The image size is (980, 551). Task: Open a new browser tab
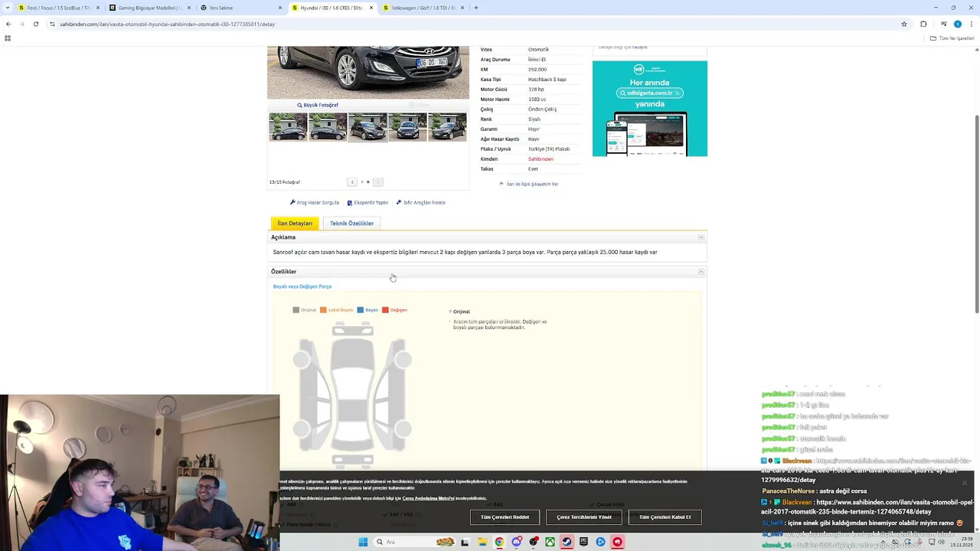coord(476,8)
